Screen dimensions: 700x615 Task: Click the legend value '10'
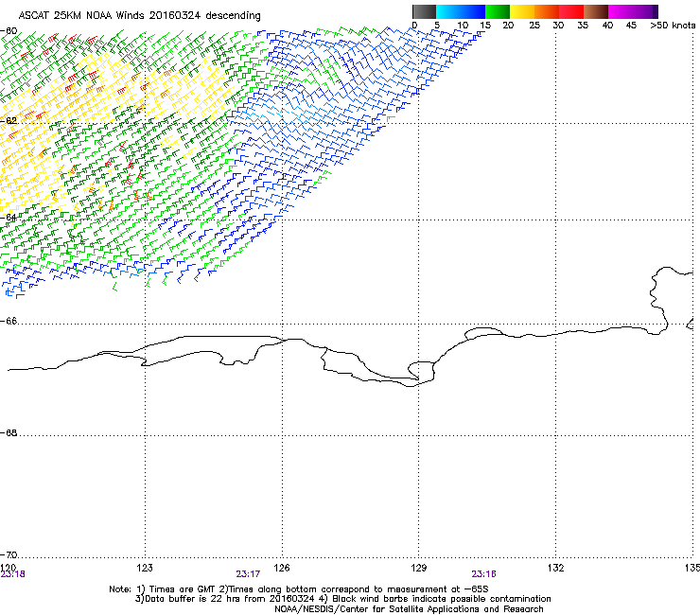pyautogui.click(x=463, y=26)
